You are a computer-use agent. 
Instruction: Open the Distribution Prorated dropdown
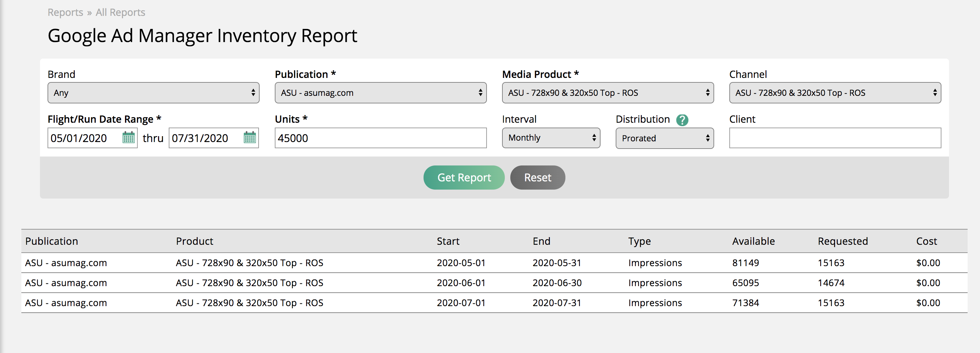point(665,138)
